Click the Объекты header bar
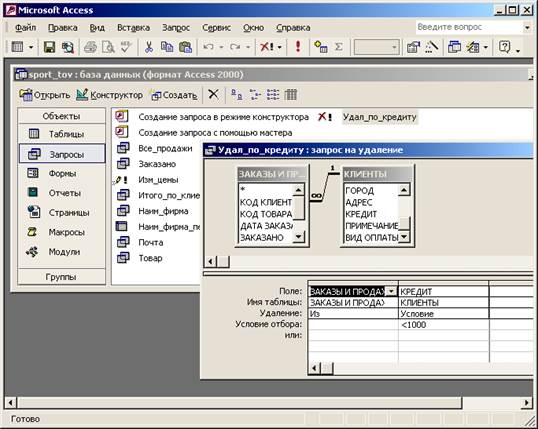538x429 pixels. coord(61,116)
